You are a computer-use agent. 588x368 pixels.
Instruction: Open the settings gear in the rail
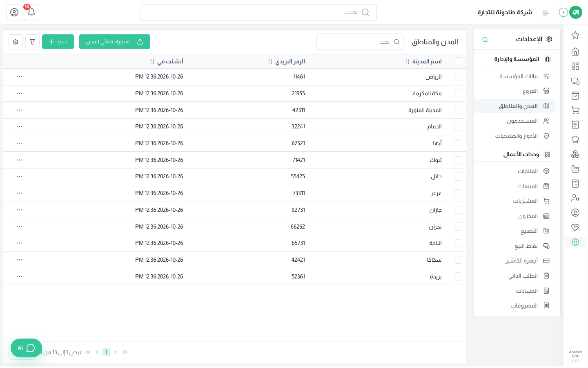pyautogui.click(x=575, y=242)
